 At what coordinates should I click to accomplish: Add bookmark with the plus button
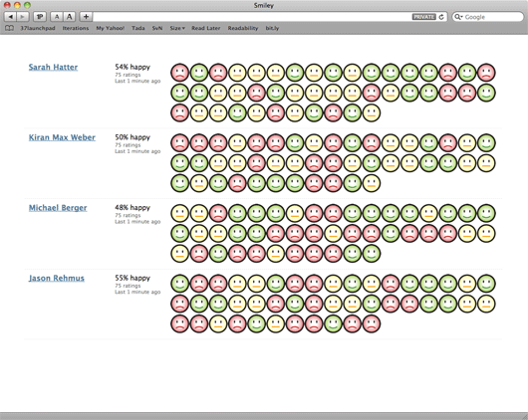tap(86, 17)
